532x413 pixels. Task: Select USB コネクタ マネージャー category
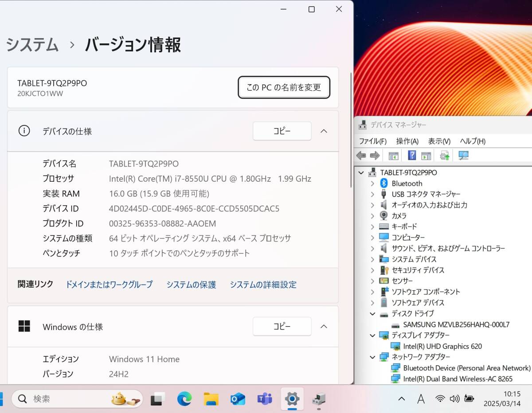[x=426, y=194]
